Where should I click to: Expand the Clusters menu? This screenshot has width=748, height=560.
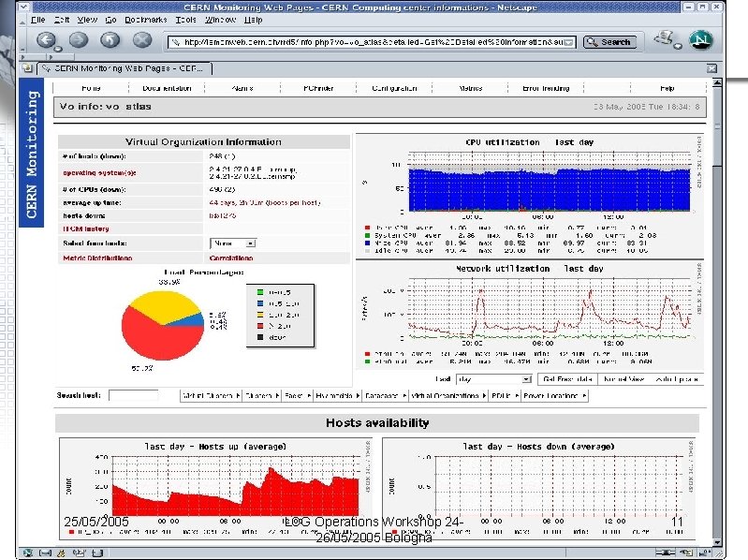click(x=262, y=396)
